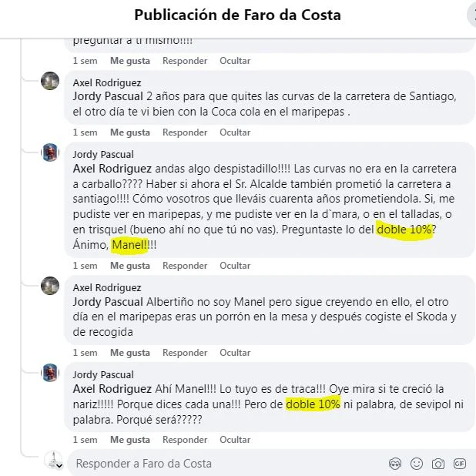Insert a GIF in the reply box
Viewport: 476px width, 476px height.
(459, 464)
